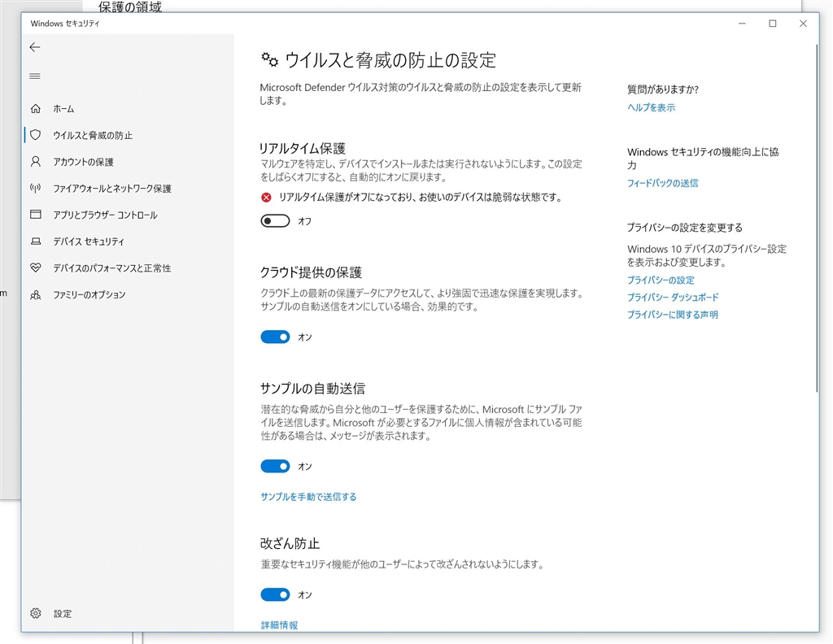Turn off the クラウド提供の保護 toggle

(x=275, y=337)
